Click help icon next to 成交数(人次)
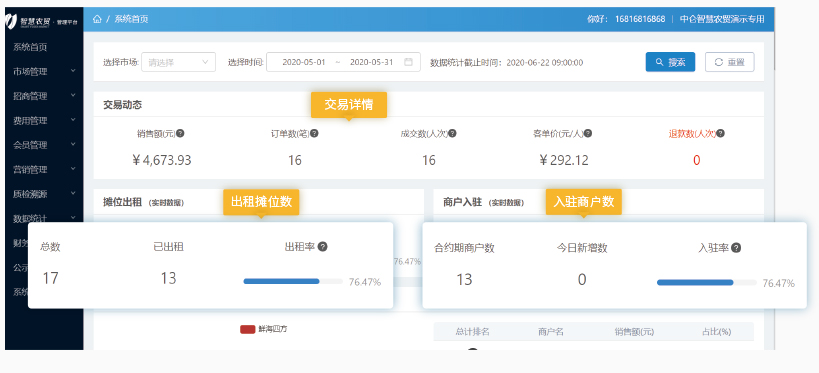 pyautogui.click(x=452, y=133)
